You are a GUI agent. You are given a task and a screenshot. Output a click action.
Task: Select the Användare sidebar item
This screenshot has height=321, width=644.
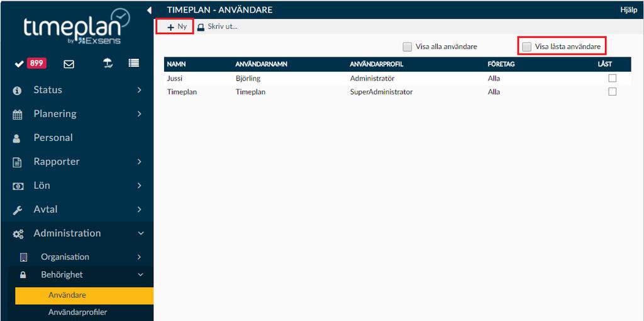(x=84, y=296)
